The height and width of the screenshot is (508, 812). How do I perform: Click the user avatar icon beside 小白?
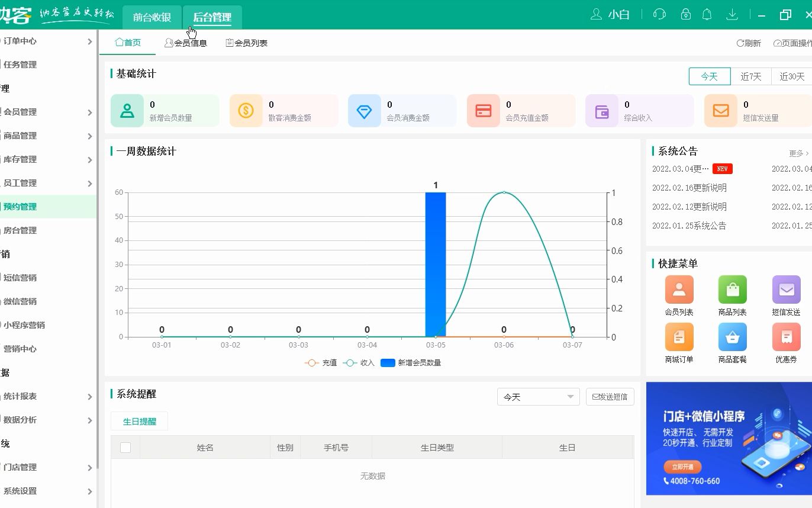[x=596, y=14]
